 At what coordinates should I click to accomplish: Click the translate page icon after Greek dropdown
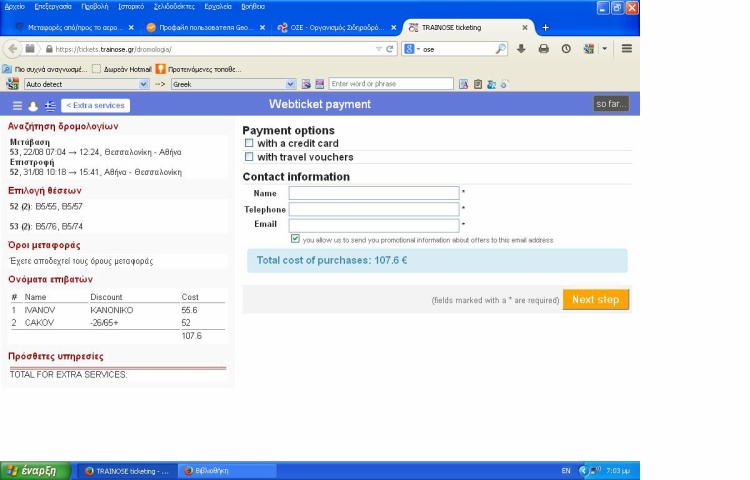pyautogui.click(x=306, y=84)
